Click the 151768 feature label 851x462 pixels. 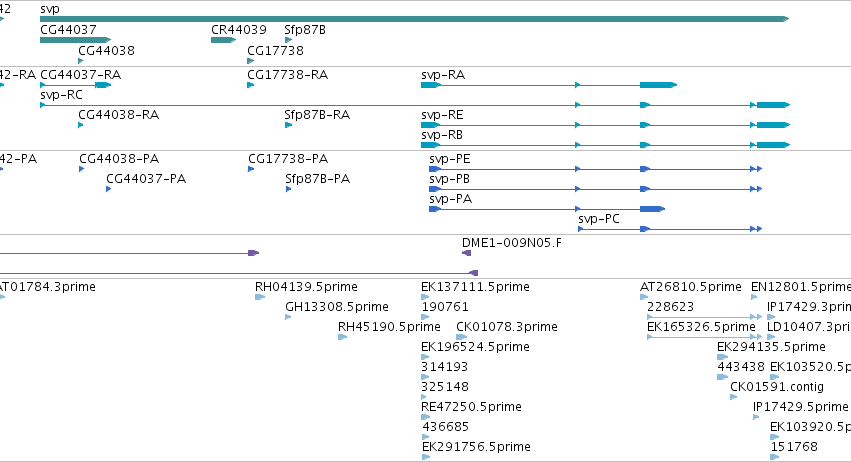pos(794,447)
